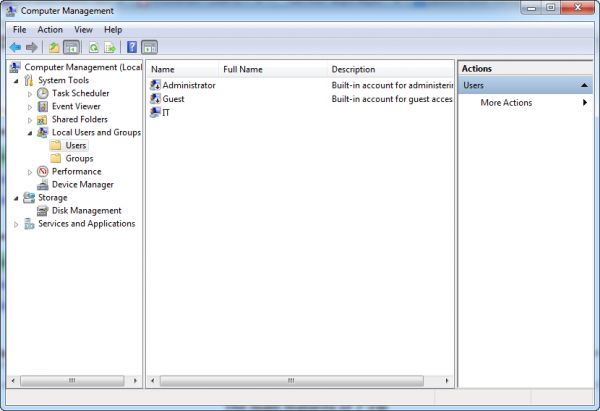Click the Forward arrow toolbar button

[x=32, y=47]
